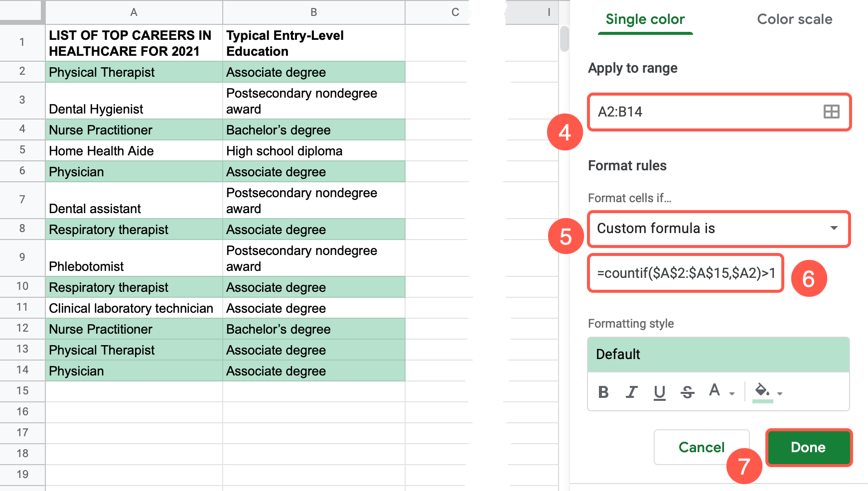Image resolution: width=868 pixels, height=491 pixels.
Task: Open fill color paint bucket
Action: [762, 390]
